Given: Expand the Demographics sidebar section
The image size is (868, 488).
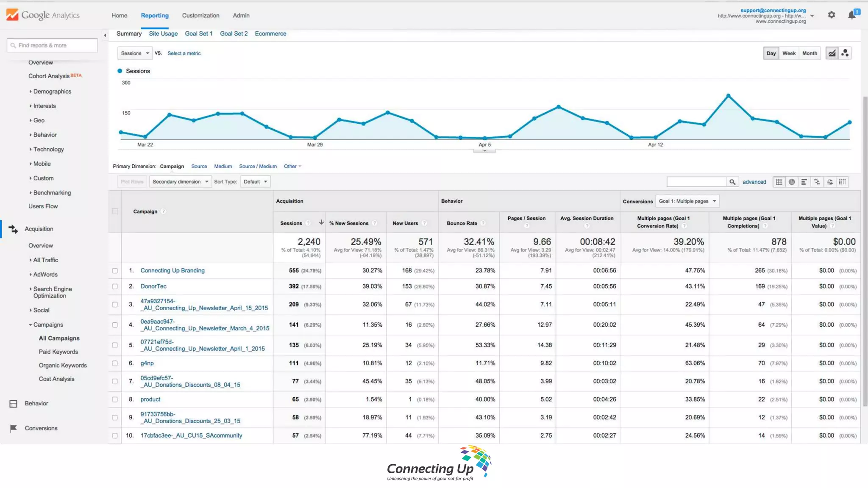Looking at the screenshot, I should (x=52, y=91).
